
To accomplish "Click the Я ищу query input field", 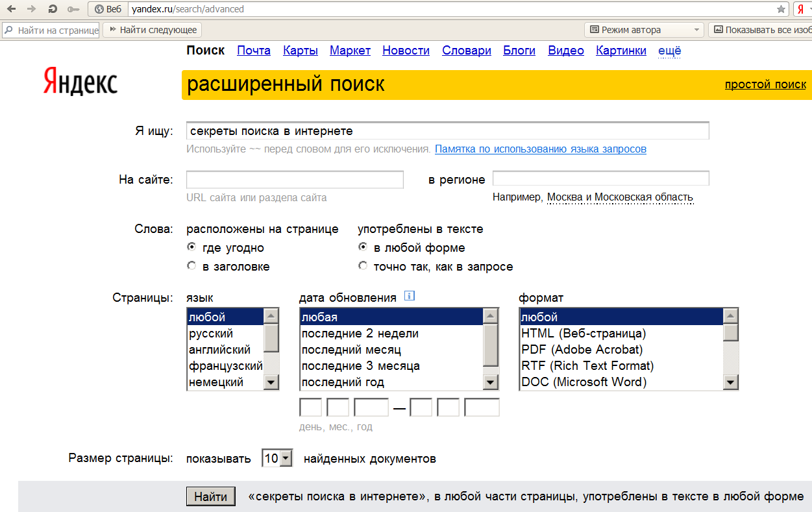I will click(x=447, y=130).
